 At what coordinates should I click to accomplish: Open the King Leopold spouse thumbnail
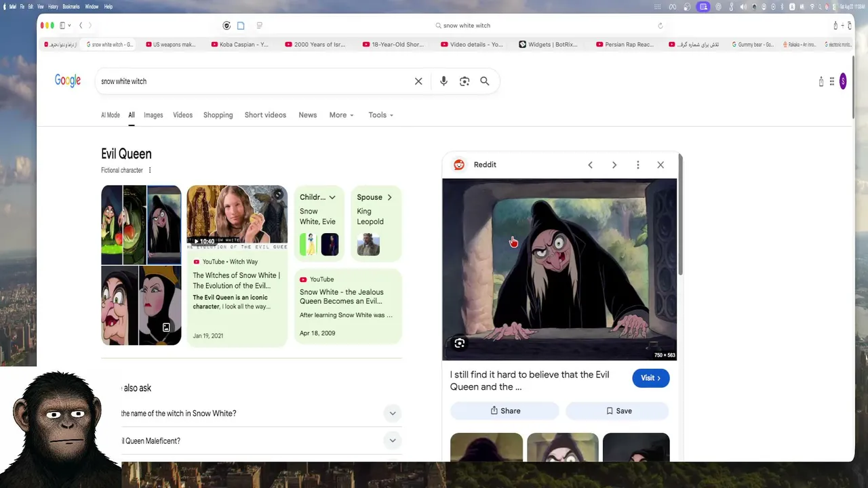click(x=368, y=245)
